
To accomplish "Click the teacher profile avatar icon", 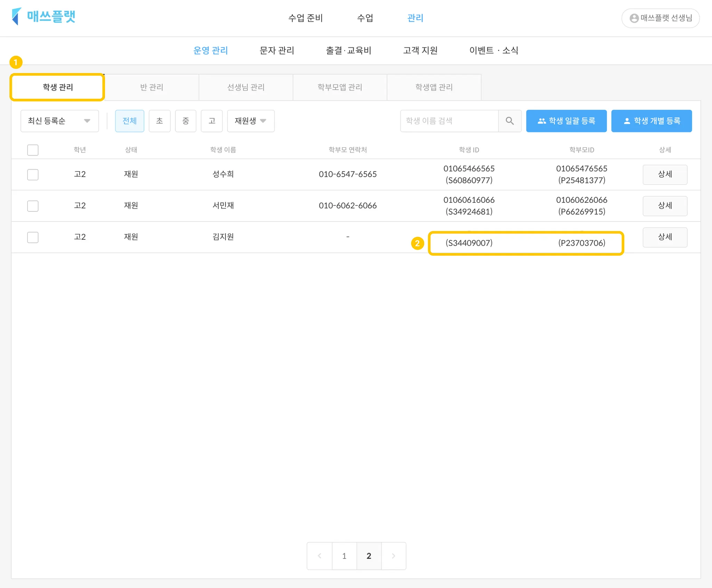I will [634, 18].
